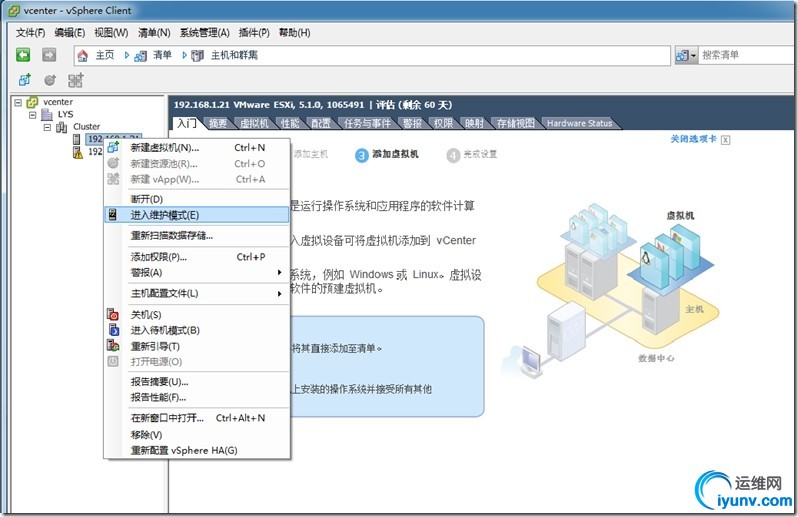Click the Home house icon in breadcrumb
Viewport: 798px width, 517px height.
[82, 55]
